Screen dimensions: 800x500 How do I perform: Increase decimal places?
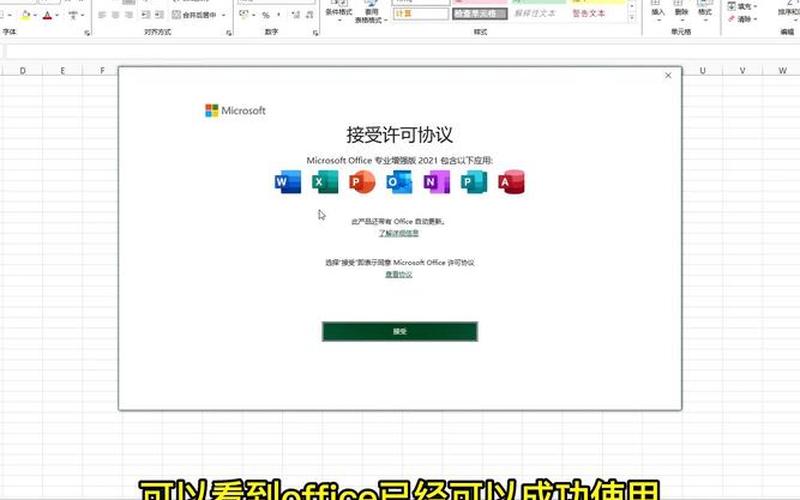pos(295,15)
